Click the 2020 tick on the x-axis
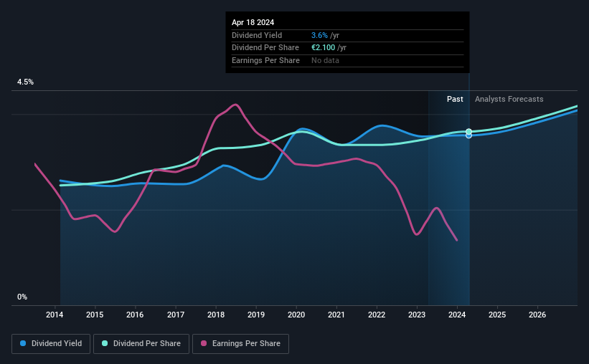 pos(296,315)
